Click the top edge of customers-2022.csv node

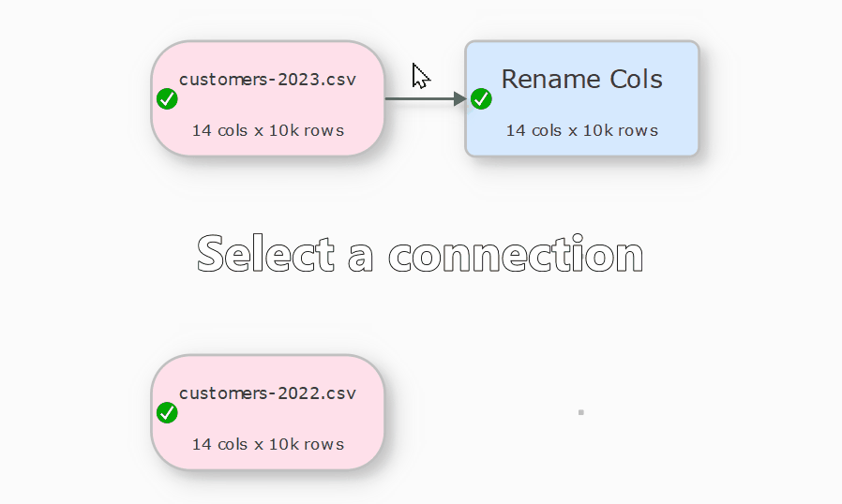tap(267, 356)
